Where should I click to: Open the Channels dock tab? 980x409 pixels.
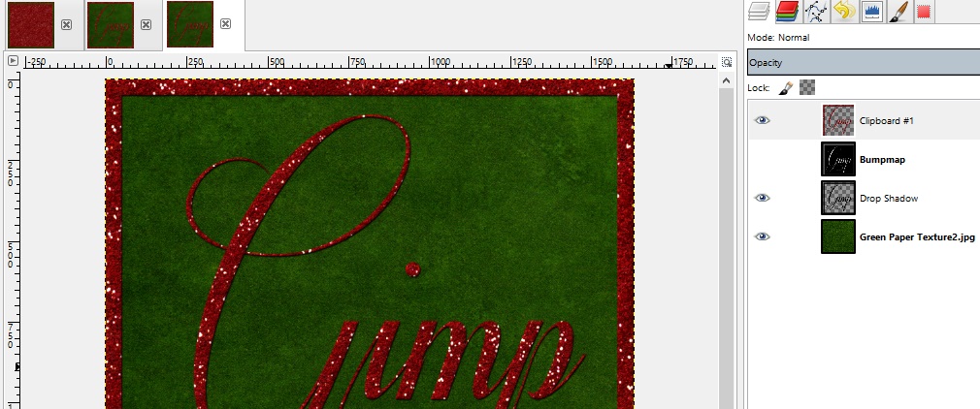788,12
